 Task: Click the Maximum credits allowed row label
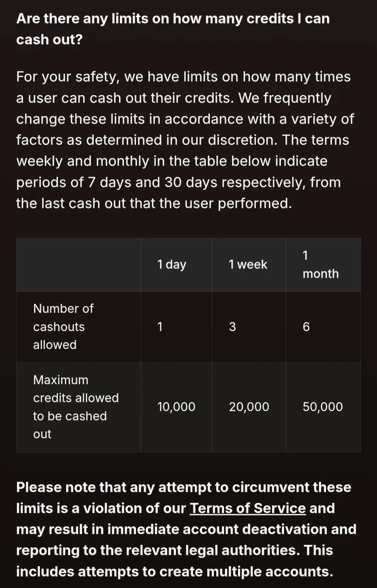tap(76, 407)
